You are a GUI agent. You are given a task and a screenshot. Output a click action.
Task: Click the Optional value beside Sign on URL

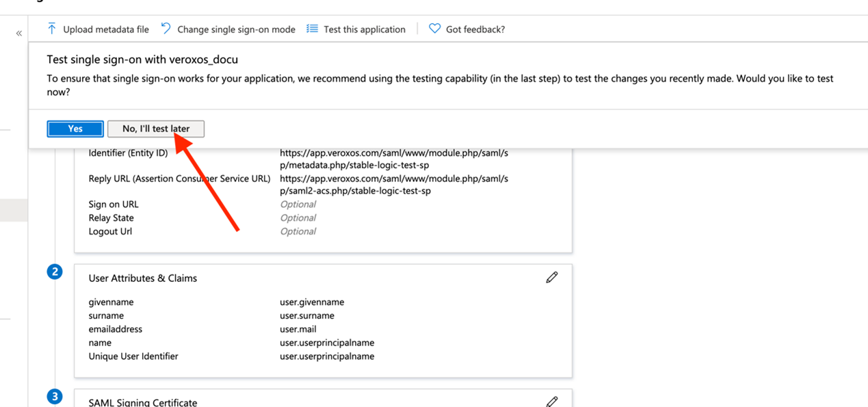click(298, 205)
